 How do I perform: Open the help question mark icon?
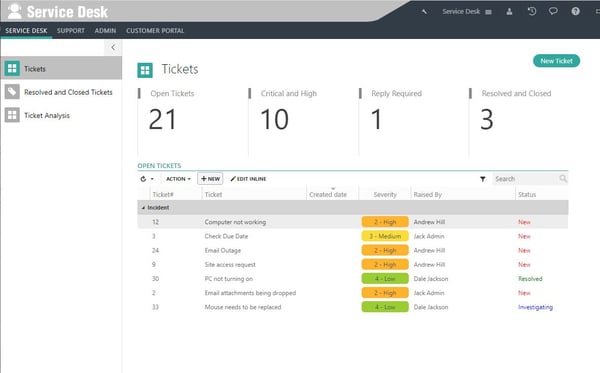coord(575,11)
